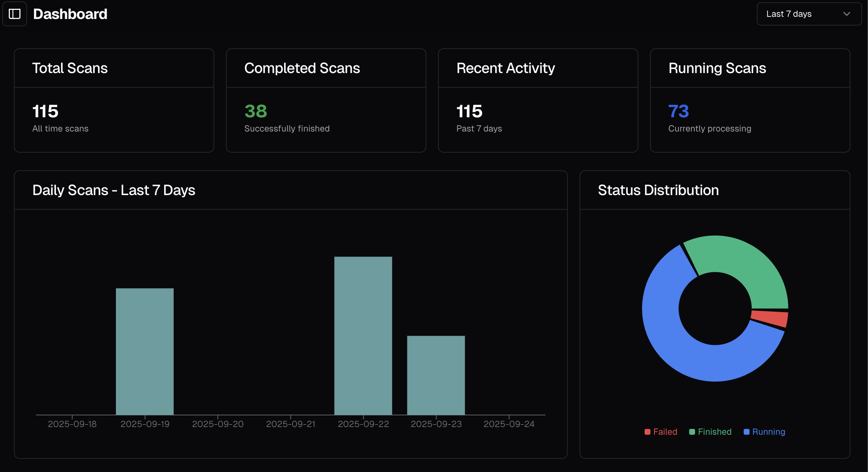Open the Completed Scans card
This screenshot has height=472, width=868.
coord(326,100)
